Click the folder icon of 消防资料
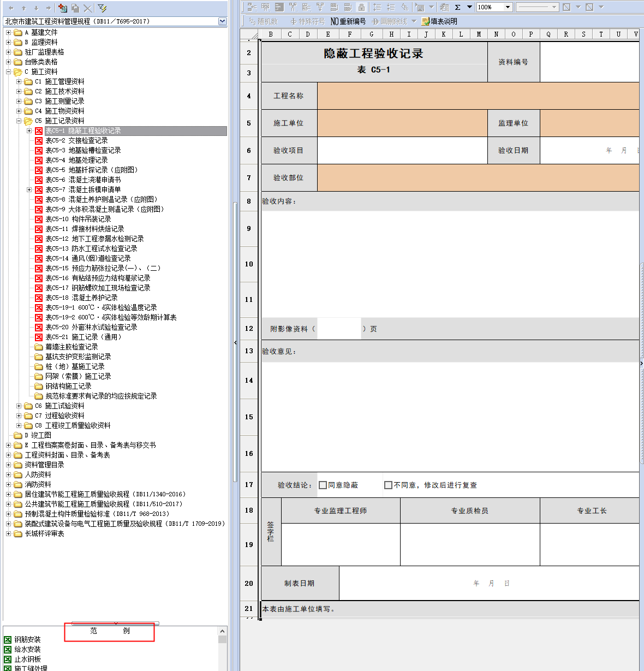This screenshot has width=644, height=671. click(x=18, y=485)
